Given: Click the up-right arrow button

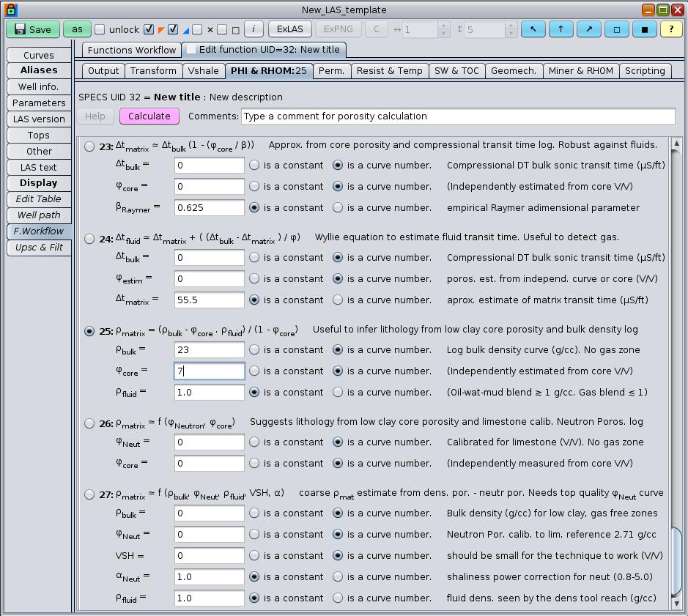Looking at the screenshot, I should tap(589, 29).
